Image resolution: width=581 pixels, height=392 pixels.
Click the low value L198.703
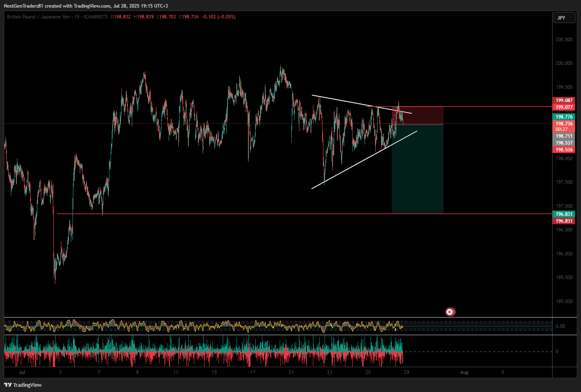(166, 17)
